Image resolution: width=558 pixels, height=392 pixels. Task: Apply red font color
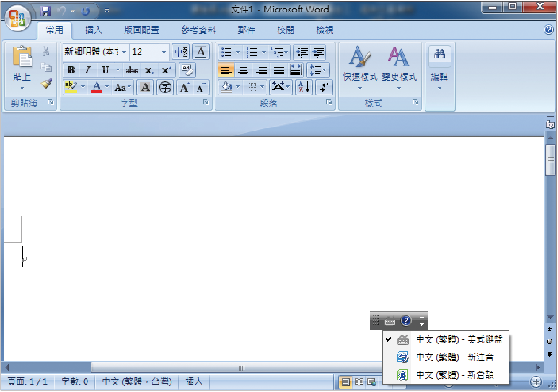tap(97, 87)
